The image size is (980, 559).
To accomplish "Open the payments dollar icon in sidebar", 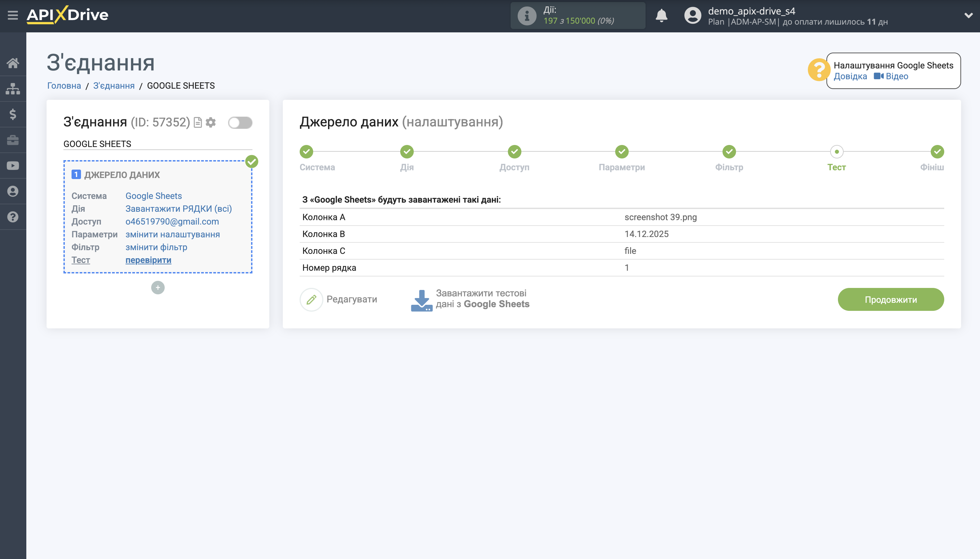I will tap(13, 114).
